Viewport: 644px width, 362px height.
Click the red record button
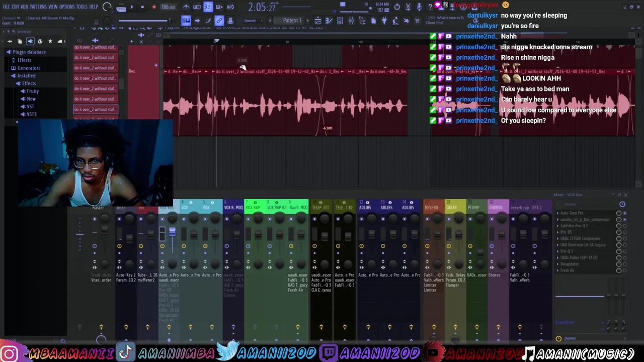coord(154,7)
